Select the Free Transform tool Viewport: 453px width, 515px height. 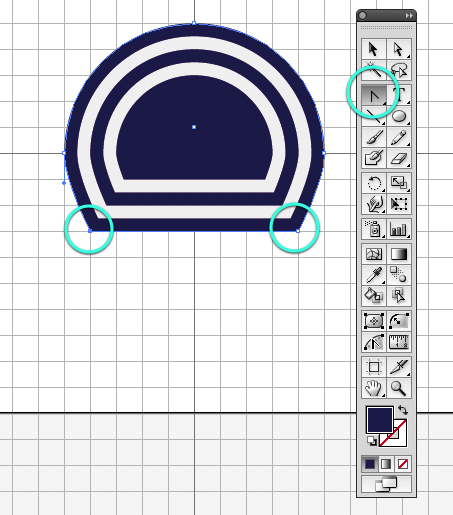coord(399,204)
